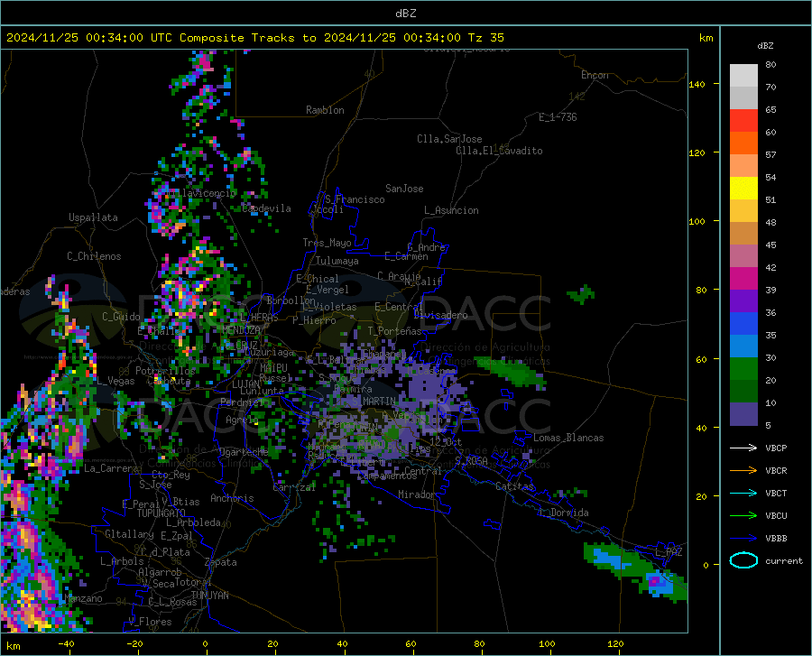Click the Anchoris map label
This screenshot has height=656, width=812.
tap(232, 498)
